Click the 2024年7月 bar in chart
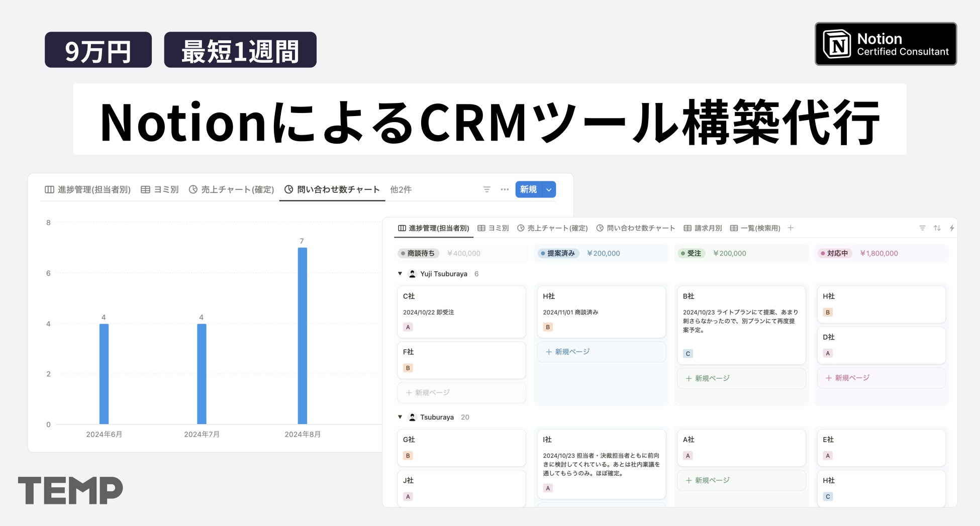980x526 pixels. pos(202,374)
